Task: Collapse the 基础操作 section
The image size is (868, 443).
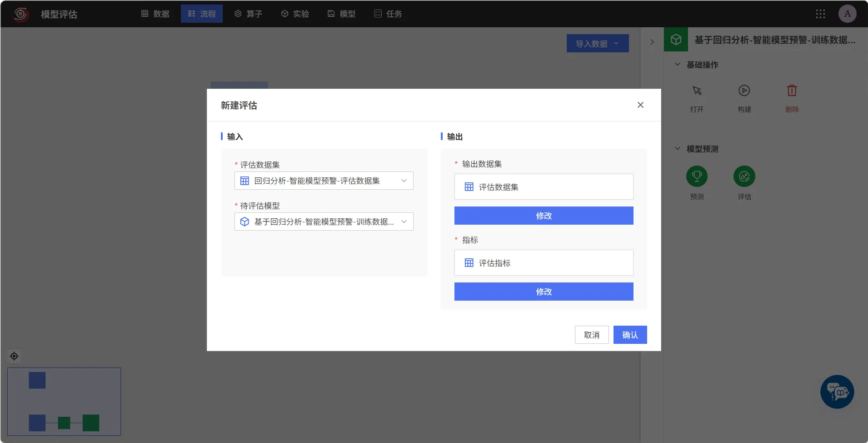Action: click(x=677, y=65)
